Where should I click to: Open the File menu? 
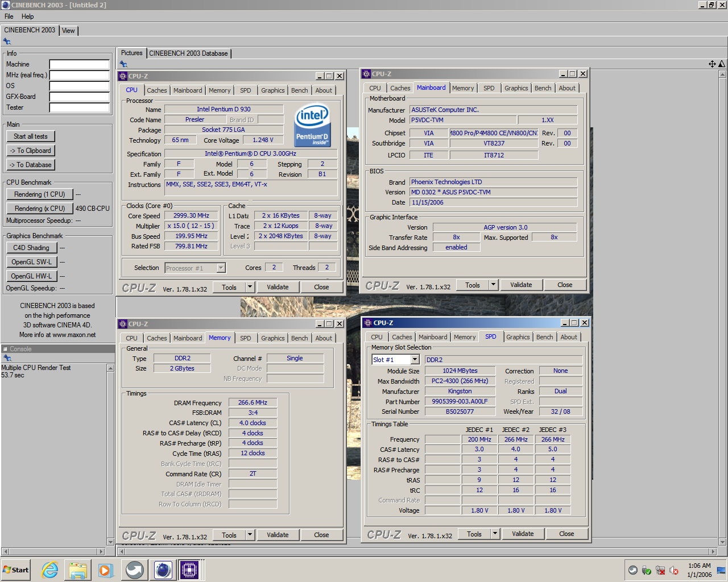(x=9, y=16)
